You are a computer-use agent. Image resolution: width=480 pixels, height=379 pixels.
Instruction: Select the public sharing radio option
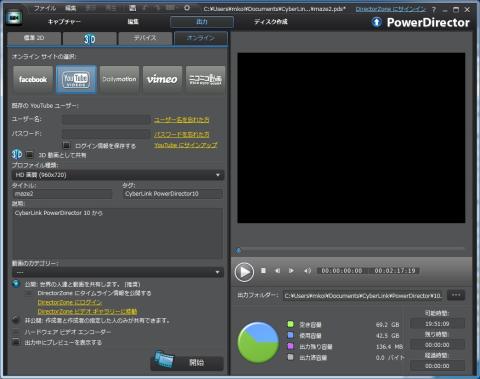pyautogui.click(x=16, y=284)
